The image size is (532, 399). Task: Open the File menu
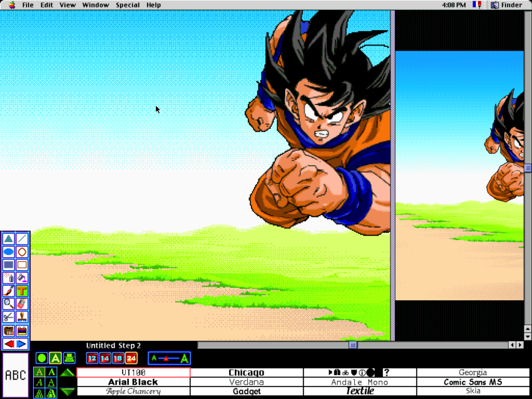point(28,5)
